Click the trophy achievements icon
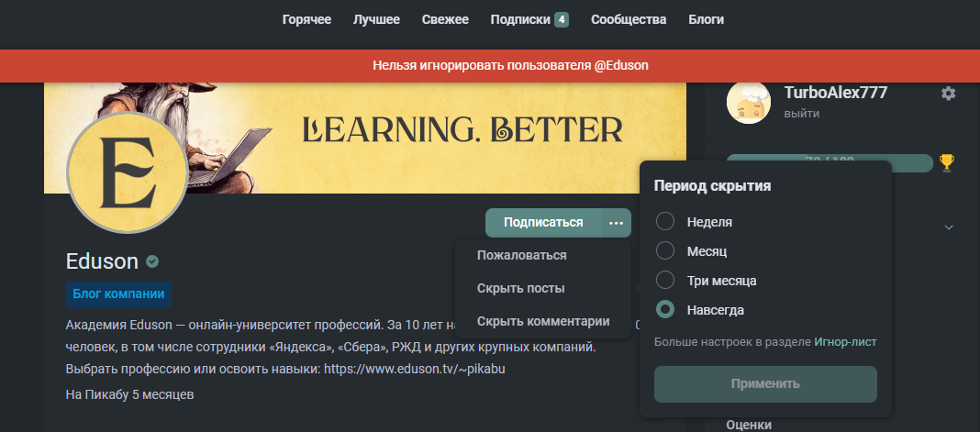 (947, 163)
